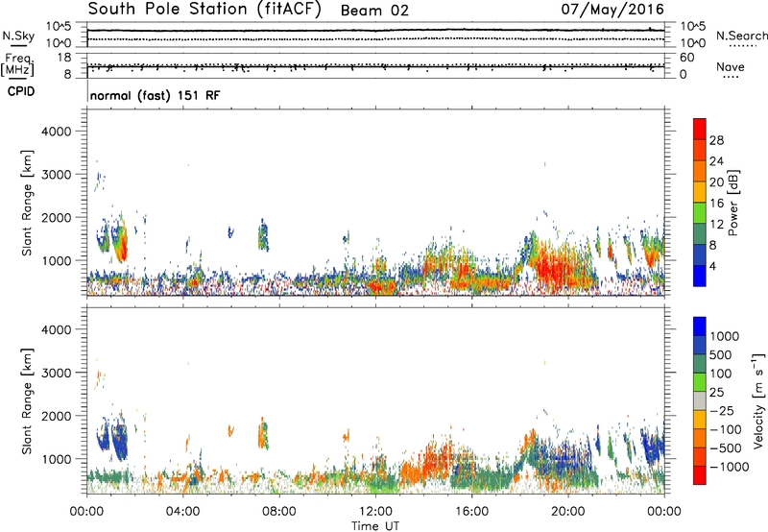The image size is (768, 532).
Task: Click the "Nave" legend label
Action: click(731, 66)
